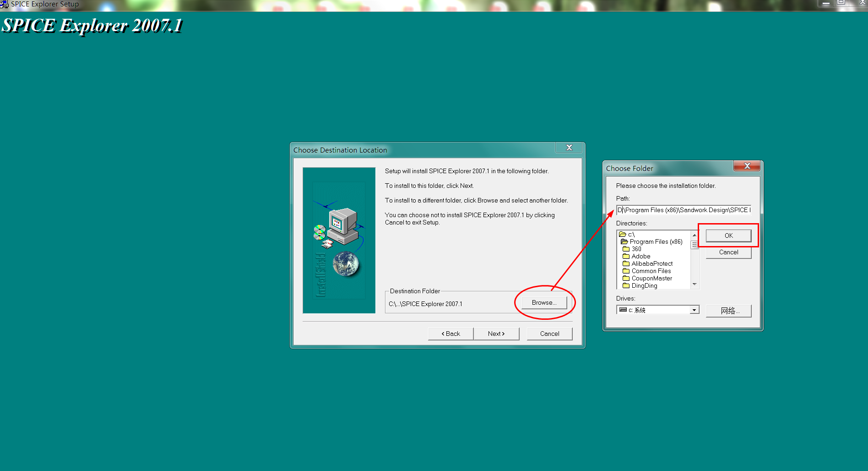
Task: Click Browse to pick another folder
Action: (x=544, y=302)
